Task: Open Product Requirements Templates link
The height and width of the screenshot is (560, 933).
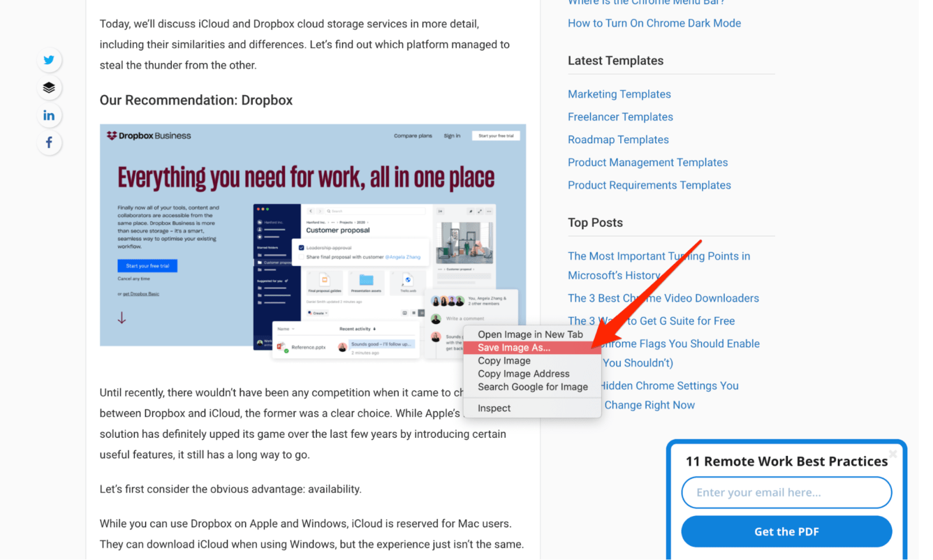Action: point(649,185)
